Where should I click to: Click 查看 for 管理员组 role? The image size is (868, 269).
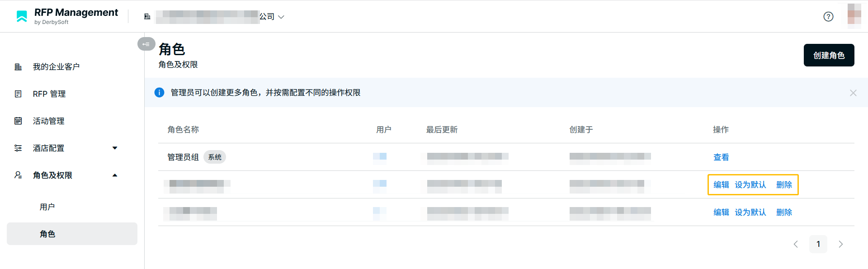[721, 157]
